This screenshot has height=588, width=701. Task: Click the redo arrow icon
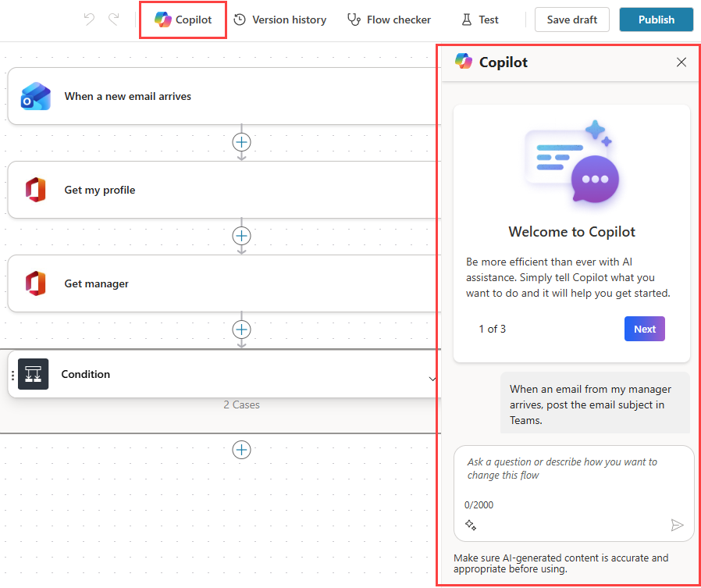113,20
